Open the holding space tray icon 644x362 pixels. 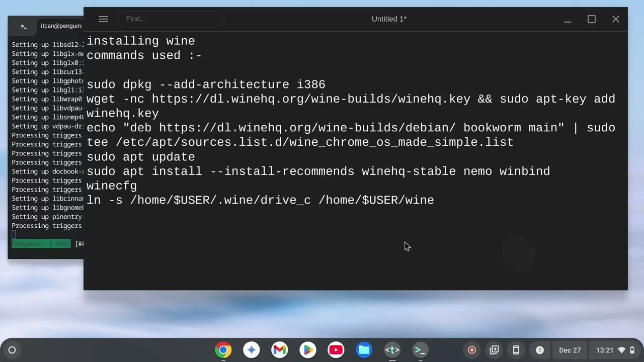(x=494, y=350)
